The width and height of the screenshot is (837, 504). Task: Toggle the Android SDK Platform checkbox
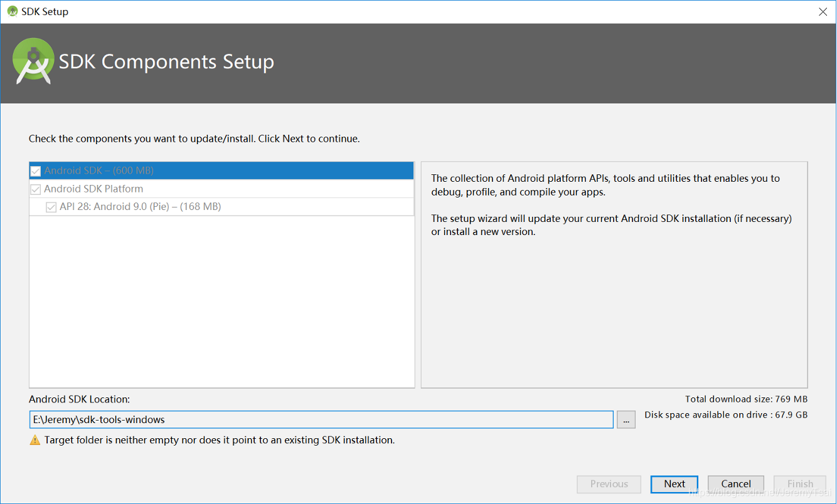[x=36, y=189]
